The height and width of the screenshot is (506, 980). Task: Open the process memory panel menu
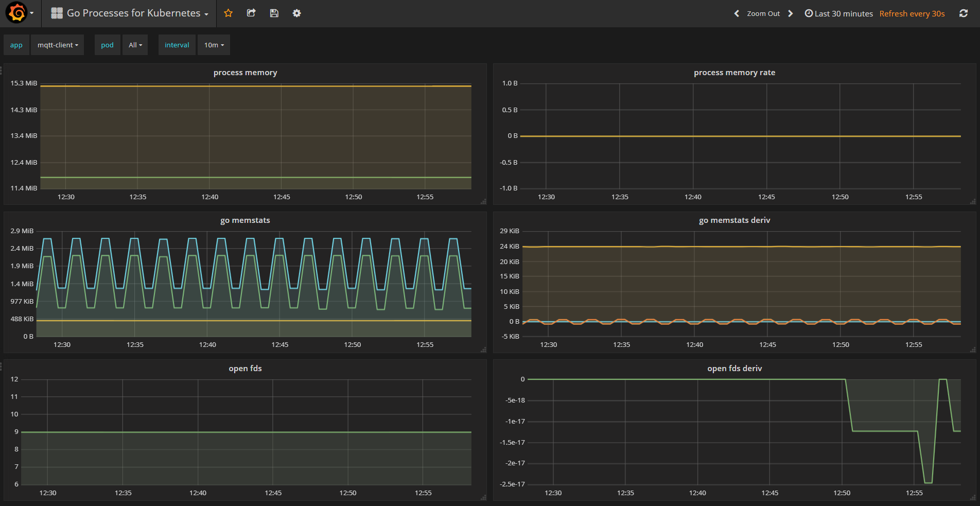tap(245, 73)
